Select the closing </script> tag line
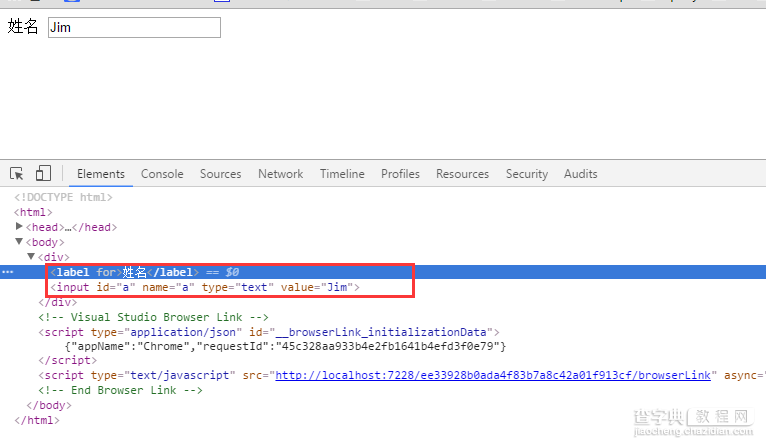Screen dimensions: 766x438 (x=68, y=360)
